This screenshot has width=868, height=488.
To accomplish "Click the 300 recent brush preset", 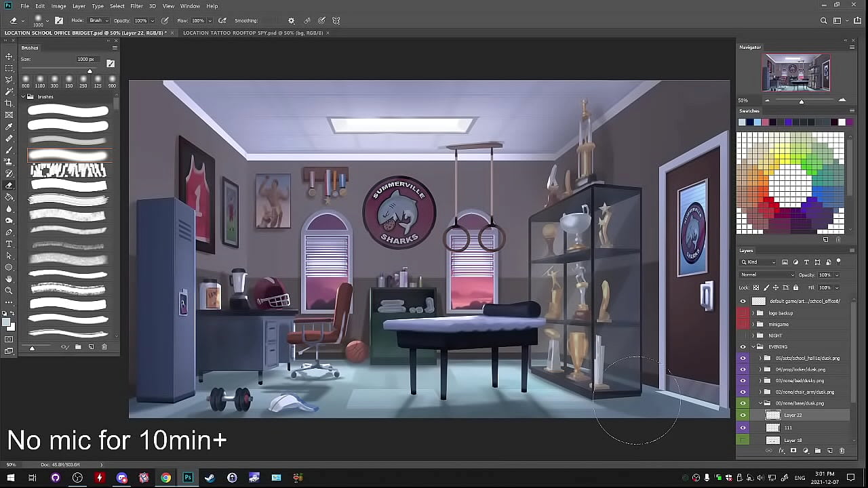I will pyautogui.click(x=54, y=81).
